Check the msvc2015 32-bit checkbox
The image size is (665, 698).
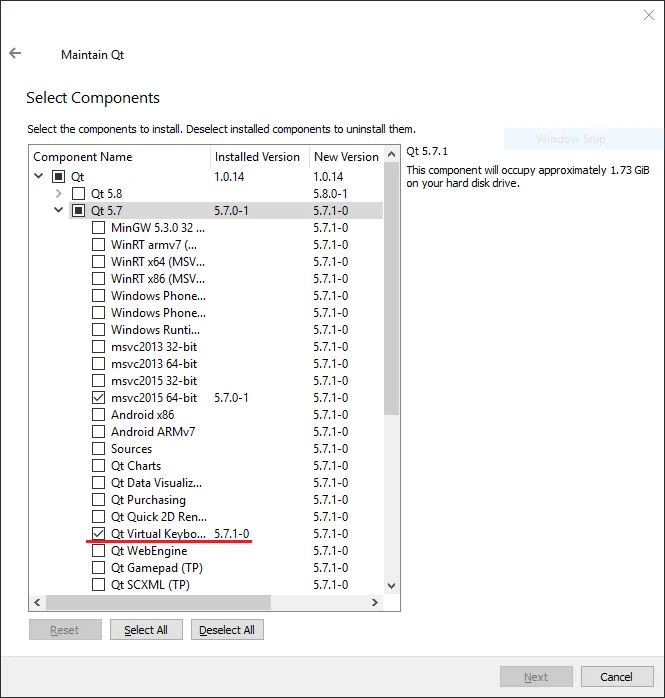pos(98,381)
